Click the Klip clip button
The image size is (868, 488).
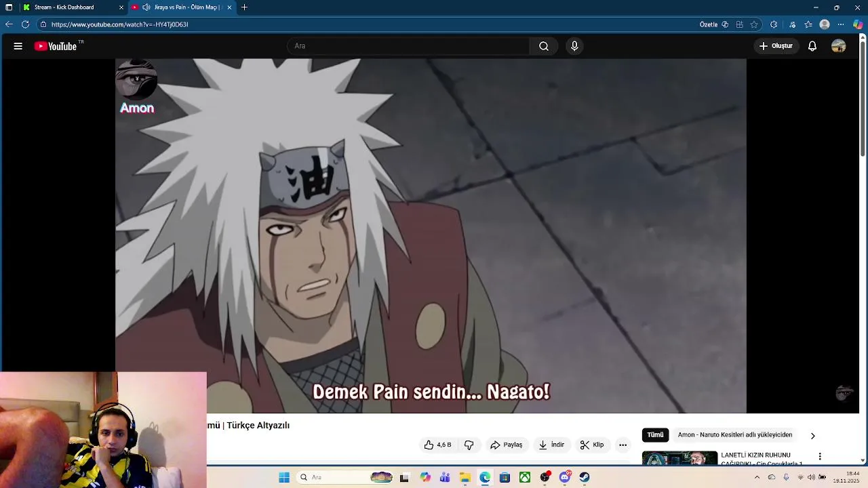coord(592,445)
